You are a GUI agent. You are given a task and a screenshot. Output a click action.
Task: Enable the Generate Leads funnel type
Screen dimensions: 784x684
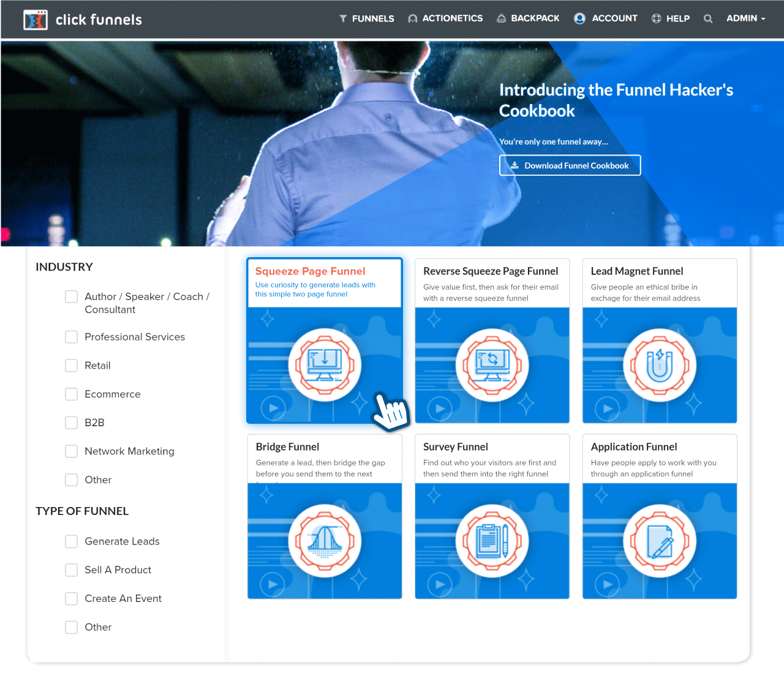72,541
